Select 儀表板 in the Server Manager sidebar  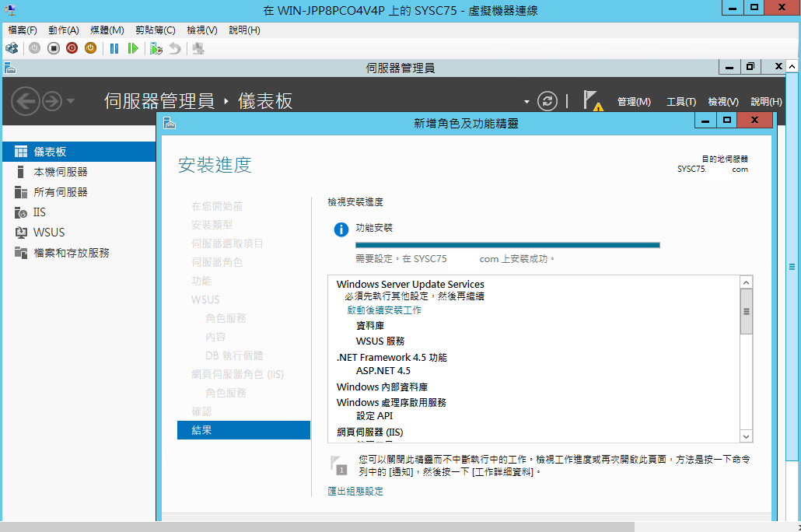[x=79, y=152]
